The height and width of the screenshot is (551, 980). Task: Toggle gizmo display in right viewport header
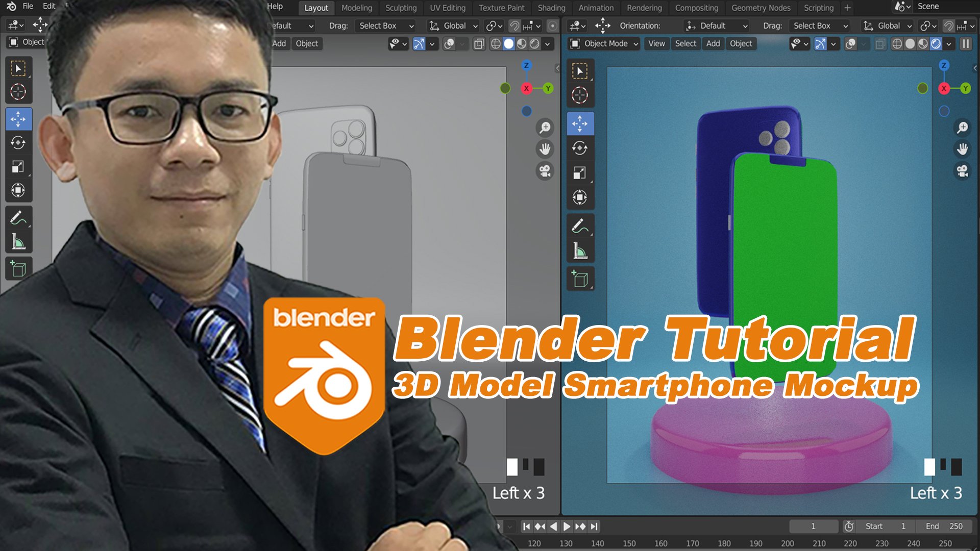pyautogui.click(x=820, y=44)
